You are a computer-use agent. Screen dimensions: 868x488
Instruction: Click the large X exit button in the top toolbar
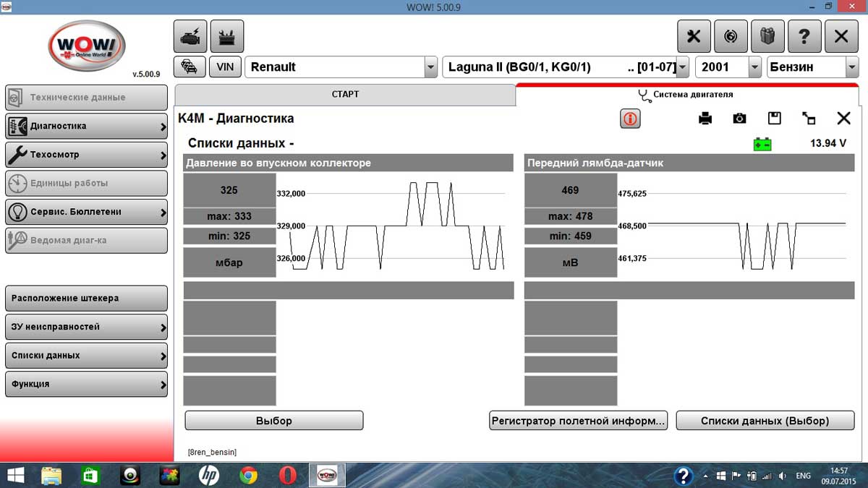[841, 36]
